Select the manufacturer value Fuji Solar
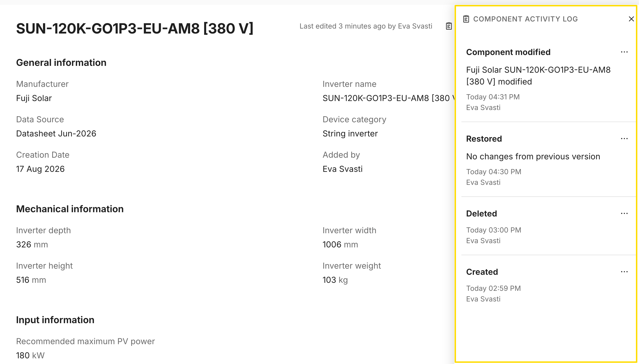Viewport: 639px width, 364px height. click(34, 98)
